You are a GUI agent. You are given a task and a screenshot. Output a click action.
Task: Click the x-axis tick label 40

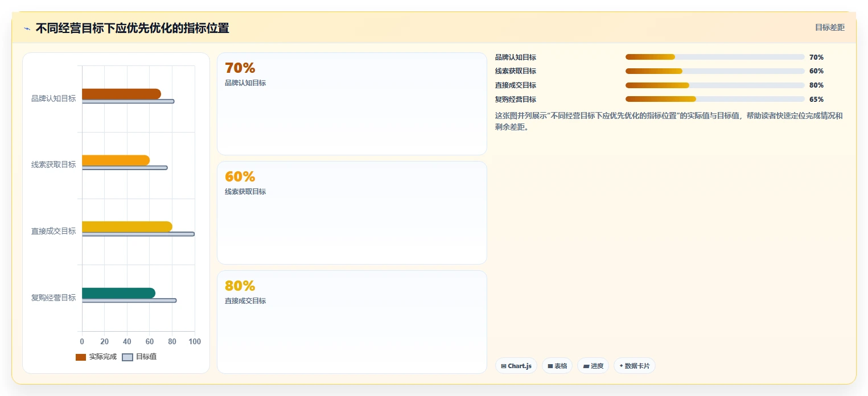127,341
